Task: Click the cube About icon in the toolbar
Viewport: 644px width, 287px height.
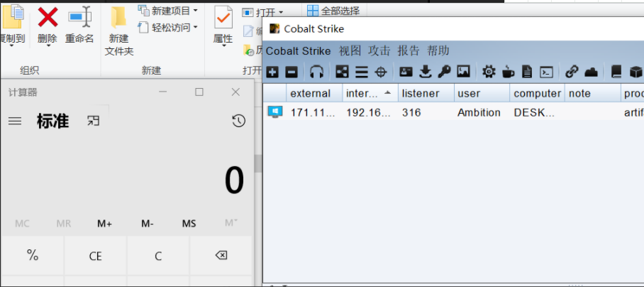Action: (x=635, y=72)
